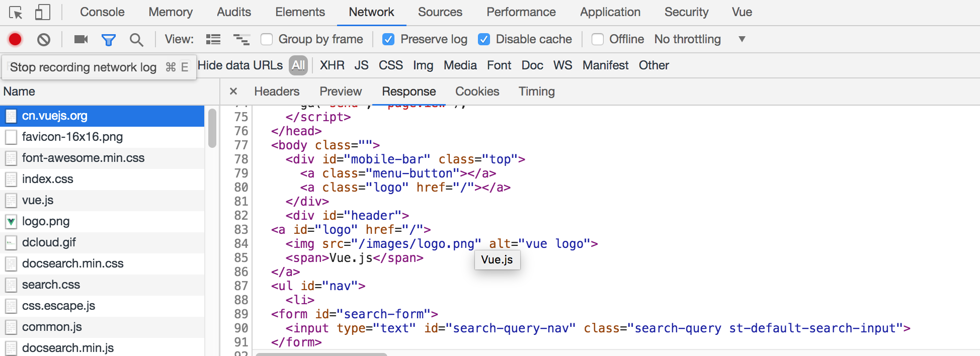The width and height of the screenshot is (980, 356).
Task: Click the logo.png file icon
Action: (x=11, y=221)
